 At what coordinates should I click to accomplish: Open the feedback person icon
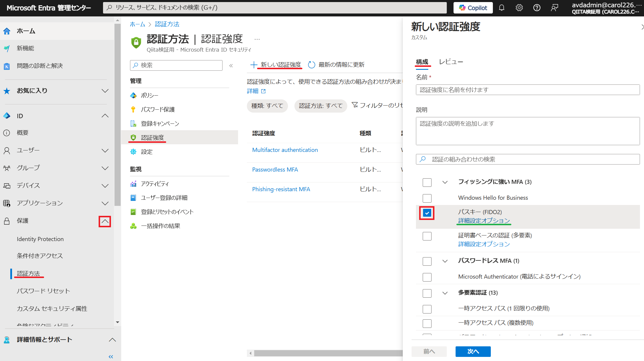point(554,8)
